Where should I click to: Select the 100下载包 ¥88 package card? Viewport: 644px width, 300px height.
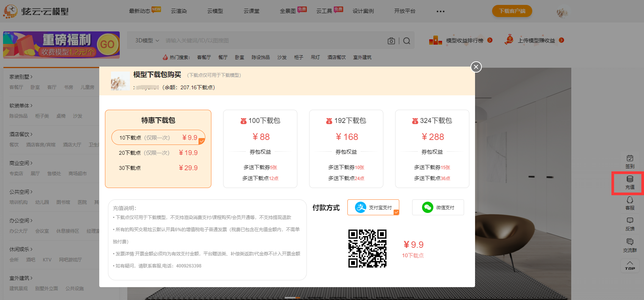point(260,149)
